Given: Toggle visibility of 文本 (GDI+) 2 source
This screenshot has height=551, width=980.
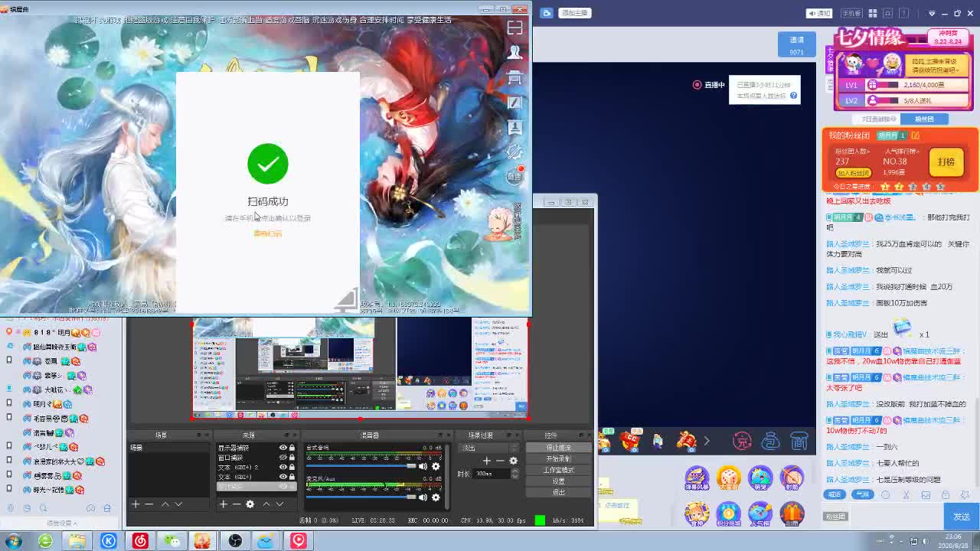Looking at the screenshot, I should click(283, 467).
